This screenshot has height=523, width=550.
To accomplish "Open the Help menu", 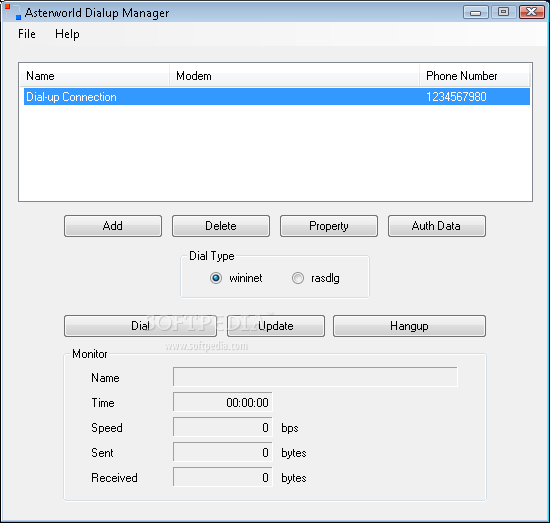I will coord(67,34).
